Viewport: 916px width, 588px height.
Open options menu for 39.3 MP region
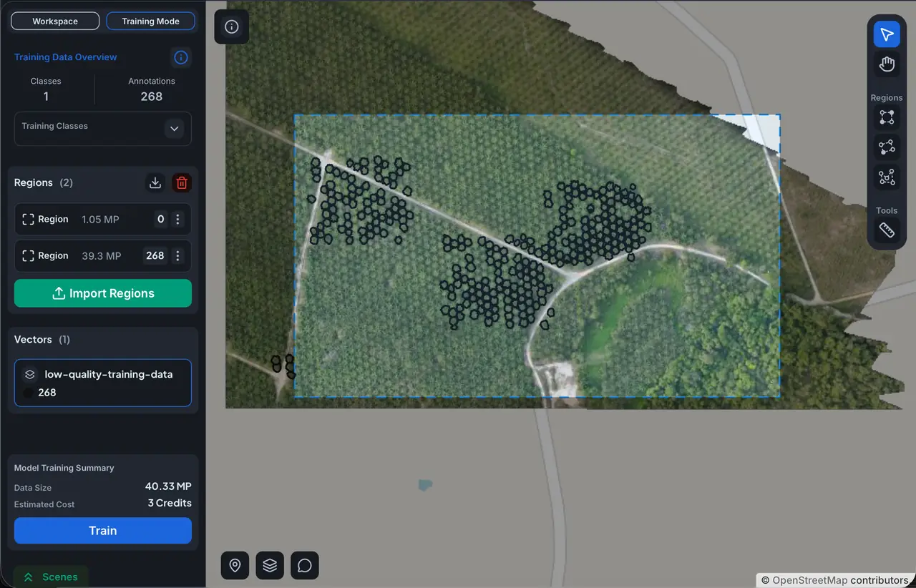tap(178, 255)
